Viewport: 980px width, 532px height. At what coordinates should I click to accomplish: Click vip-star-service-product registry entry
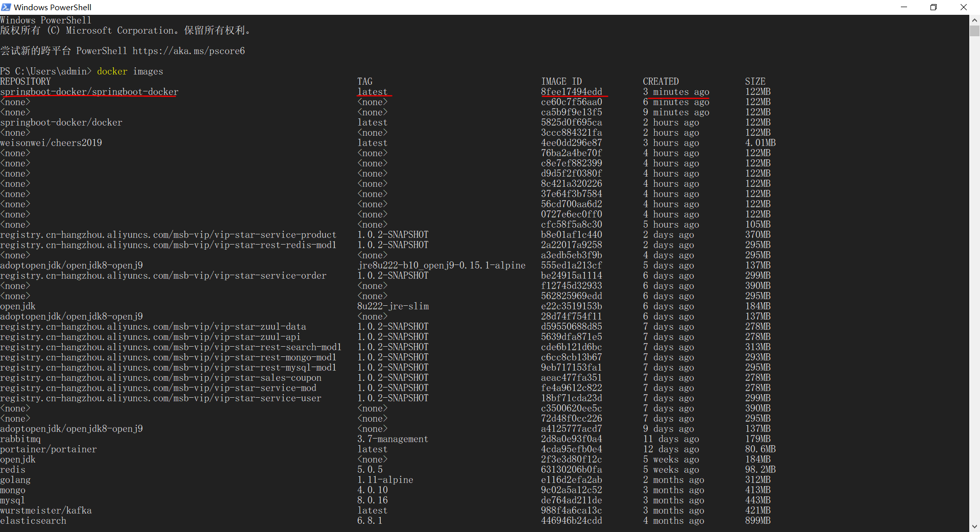[x=168, y=235]
